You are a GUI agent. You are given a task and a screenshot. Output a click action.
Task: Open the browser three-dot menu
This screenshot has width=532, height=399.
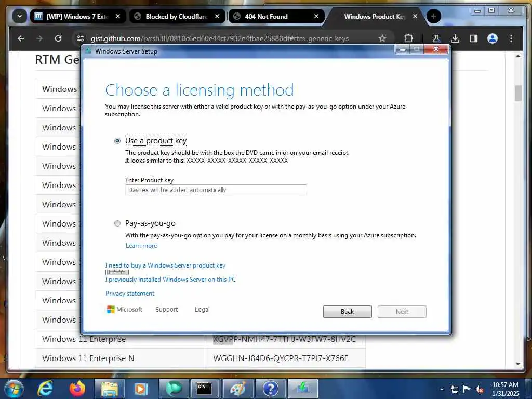pos(511,38)
